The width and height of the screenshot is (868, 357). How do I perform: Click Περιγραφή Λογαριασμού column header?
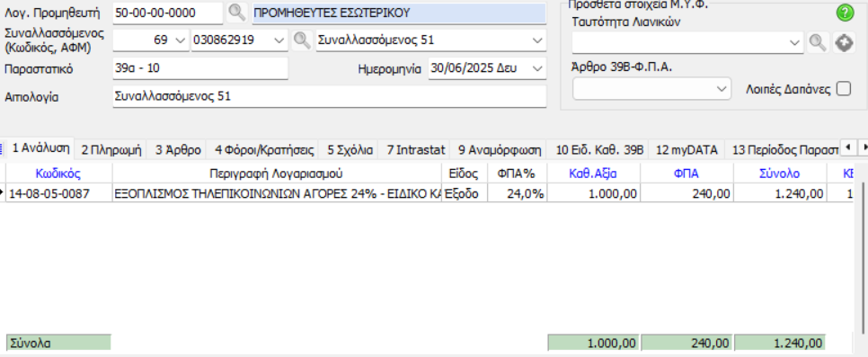click(276, 174)
